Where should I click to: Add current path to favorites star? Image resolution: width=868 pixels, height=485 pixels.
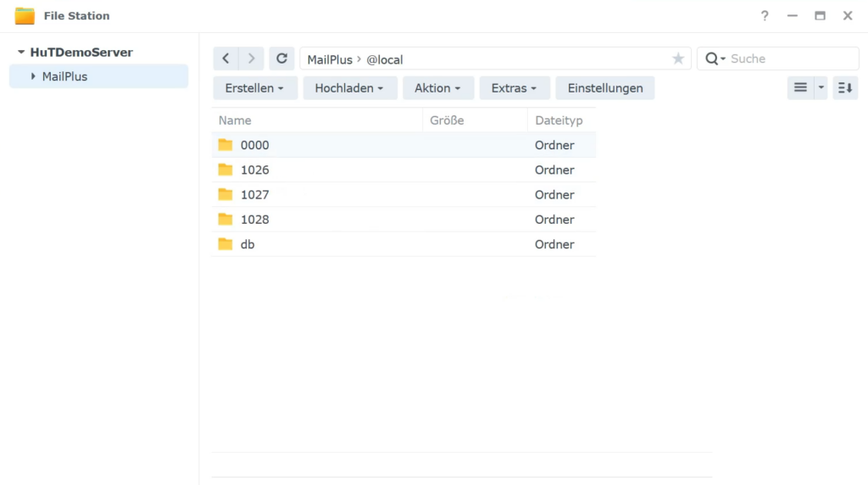pos(677,59)
